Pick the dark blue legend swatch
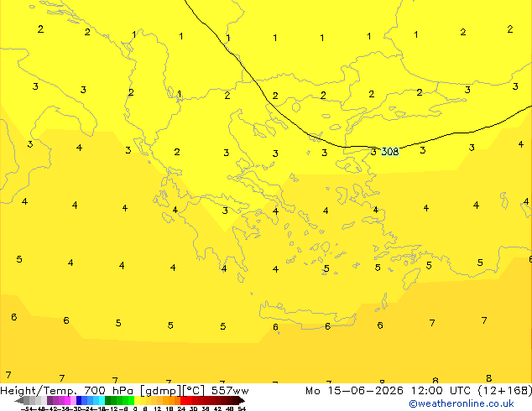 tap(79, 400)
